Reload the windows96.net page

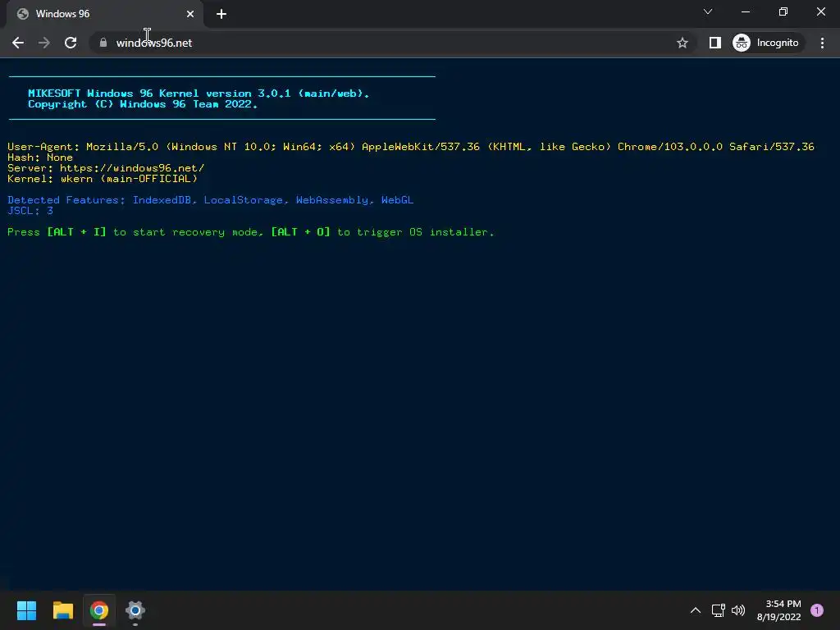pyautogui.click(x=71, y=43)
